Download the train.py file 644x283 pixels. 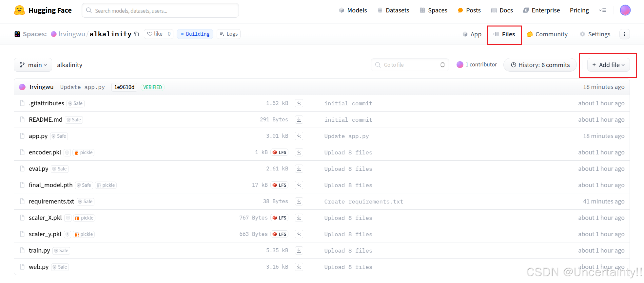click(299, 251)
